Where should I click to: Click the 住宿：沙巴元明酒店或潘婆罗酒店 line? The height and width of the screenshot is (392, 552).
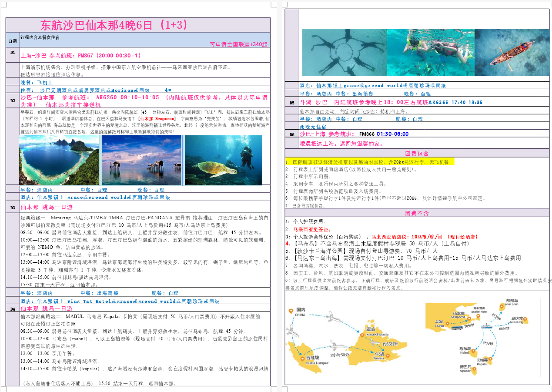pos(96,90)
